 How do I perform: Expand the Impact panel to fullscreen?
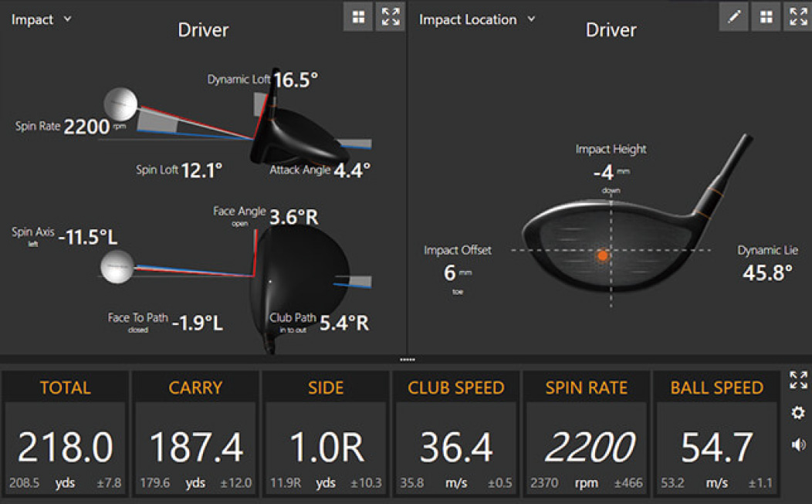point(391,17)
